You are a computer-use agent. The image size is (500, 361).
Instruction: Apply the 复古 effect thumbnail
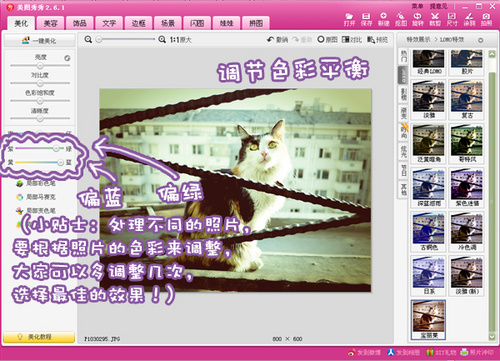[x=466, y=100]
